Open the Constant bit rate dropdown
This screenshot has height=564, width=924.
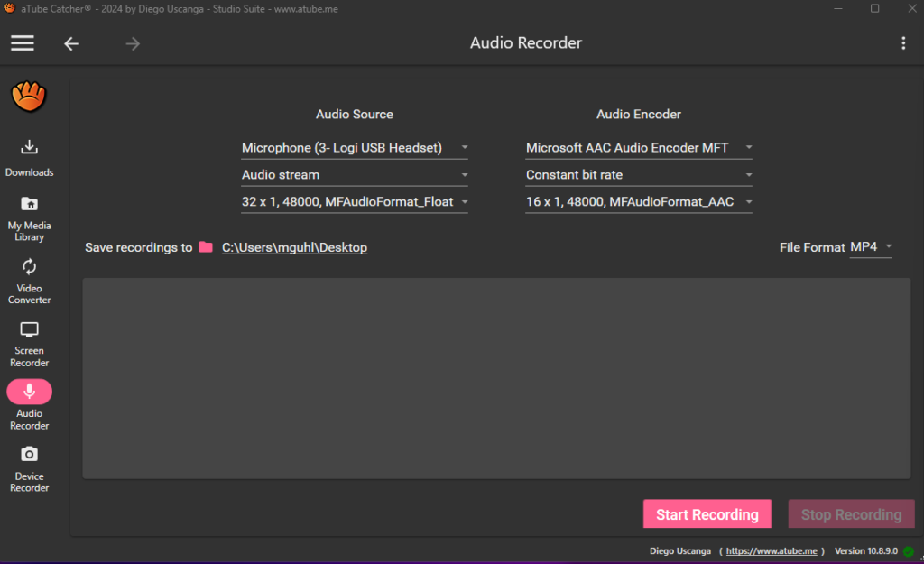pos(639,175)
